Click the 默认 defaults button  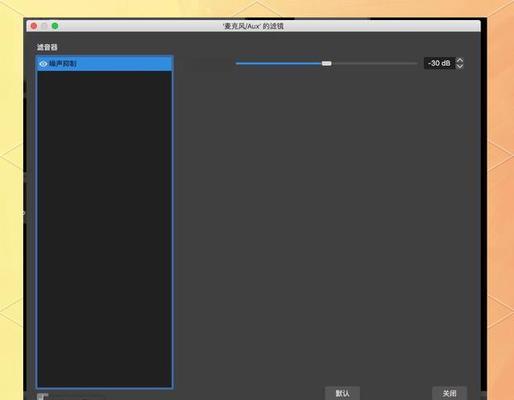pyautogui.click(x=342, y=393)
